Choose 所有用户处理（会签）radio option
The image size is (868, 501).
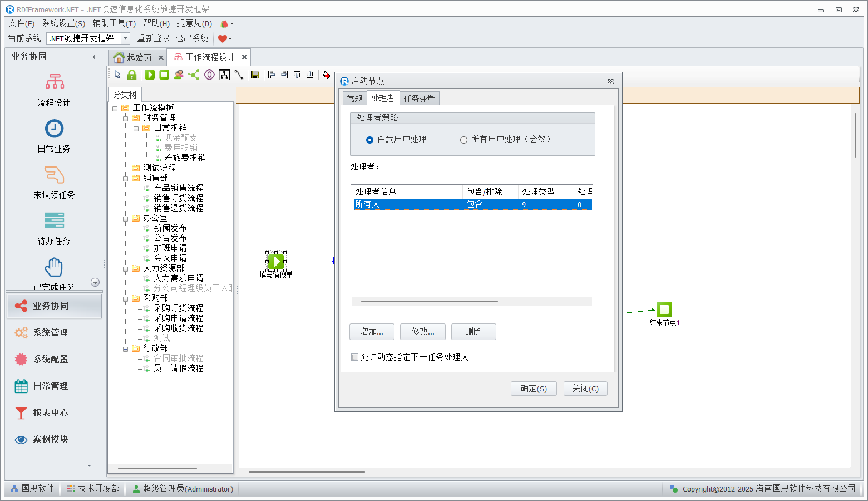click(463, 140)
